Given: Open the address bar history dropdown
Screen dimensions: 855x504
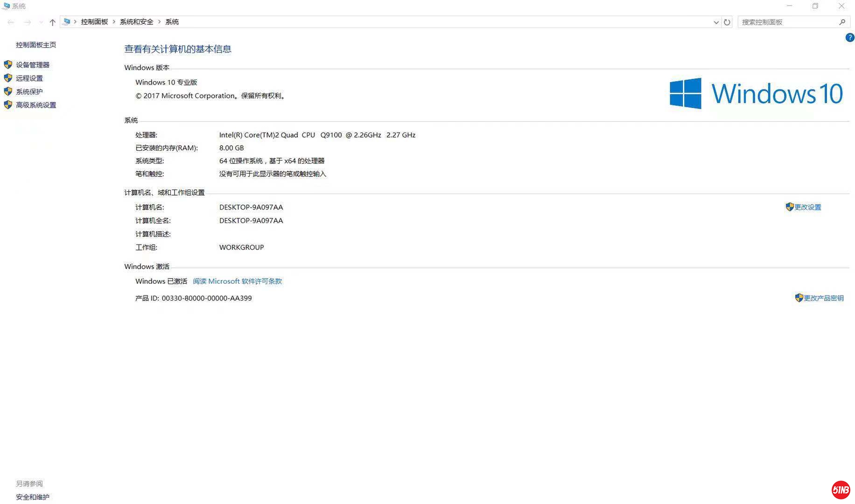Looking at the screenshot, I should click(x=716, y=22).
